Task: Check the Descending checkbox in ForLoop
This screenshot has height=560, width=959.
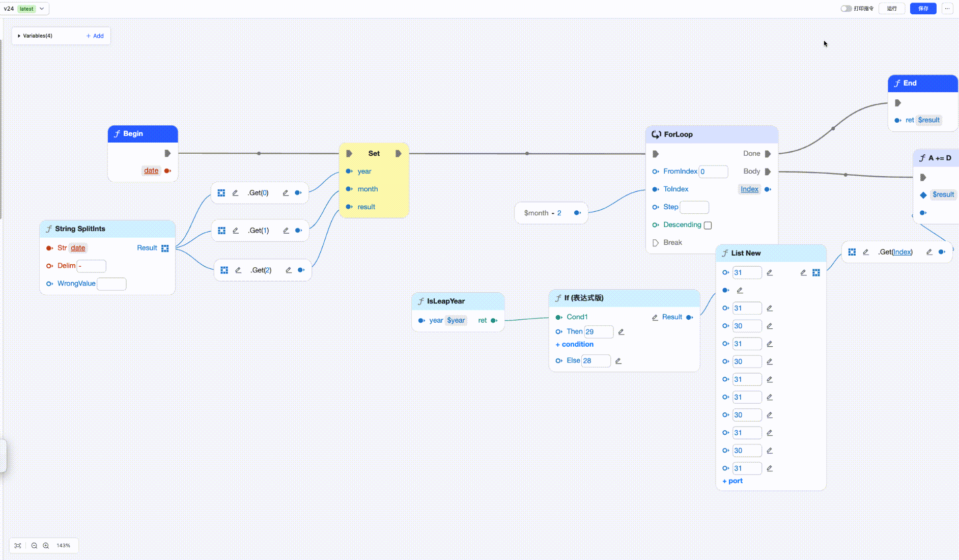Action: (708, 225)
